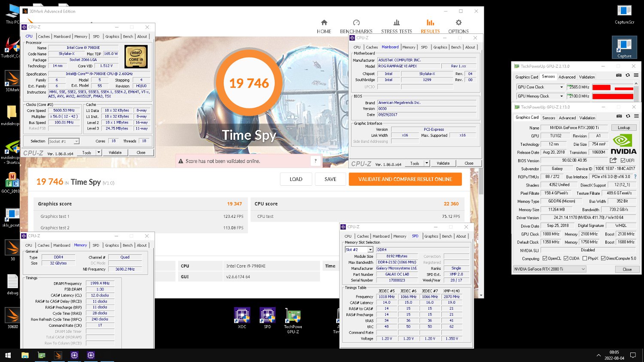This screenshot has height=362, width=644.
Task: Click camera icon in GPU-Z Sensors window
Action: click(619, 75)
